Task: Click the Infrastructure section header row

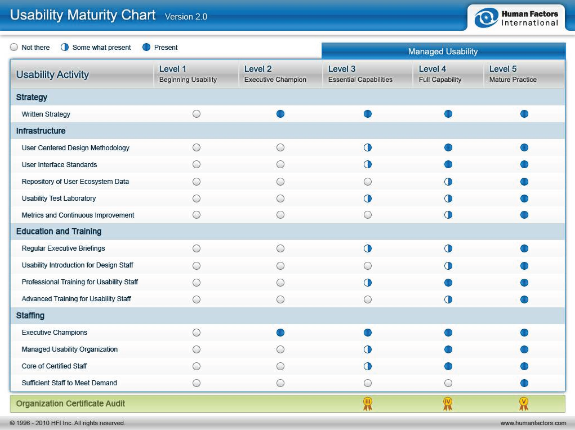Action: point(288,131)
